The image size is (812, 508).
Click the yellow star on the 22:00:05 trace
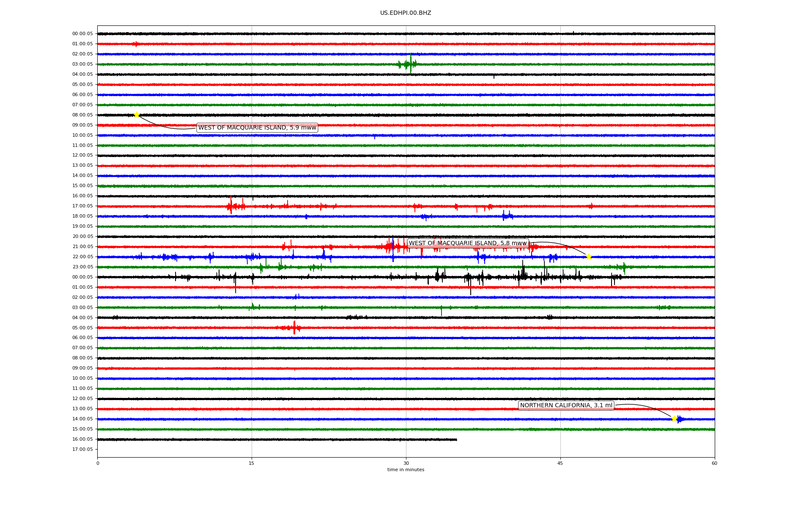point(589,257)
